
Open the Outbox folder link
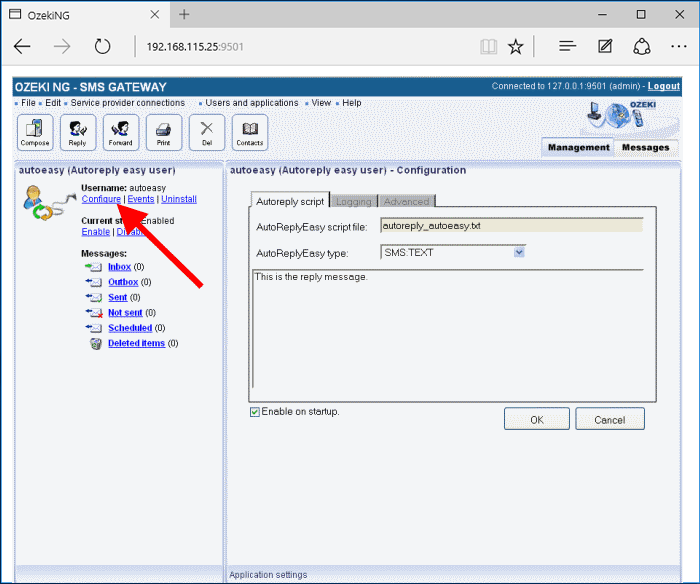[x=123, y=282]
